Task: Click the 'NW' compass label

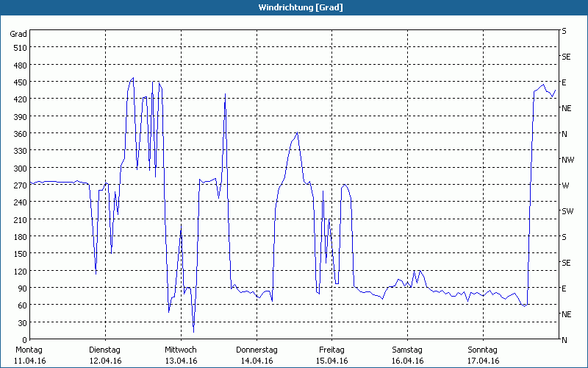Action: click(567, 160)
